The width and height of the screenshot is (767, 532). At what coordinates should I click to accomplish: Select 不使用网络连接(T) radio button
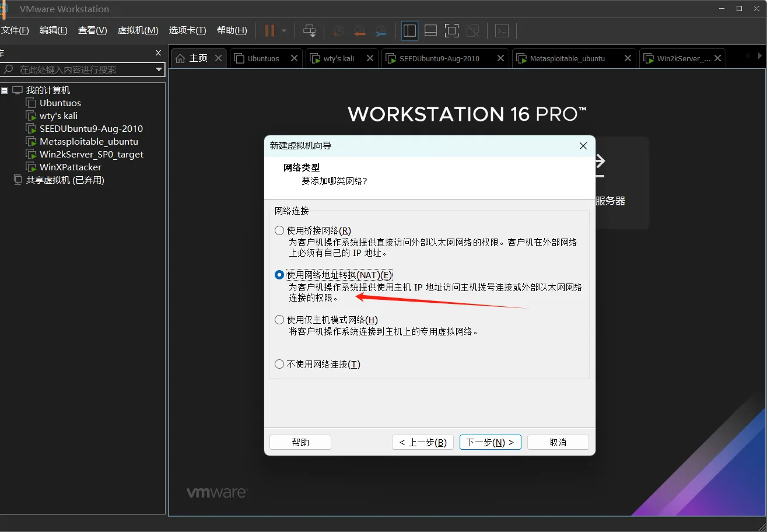[279, 364]
